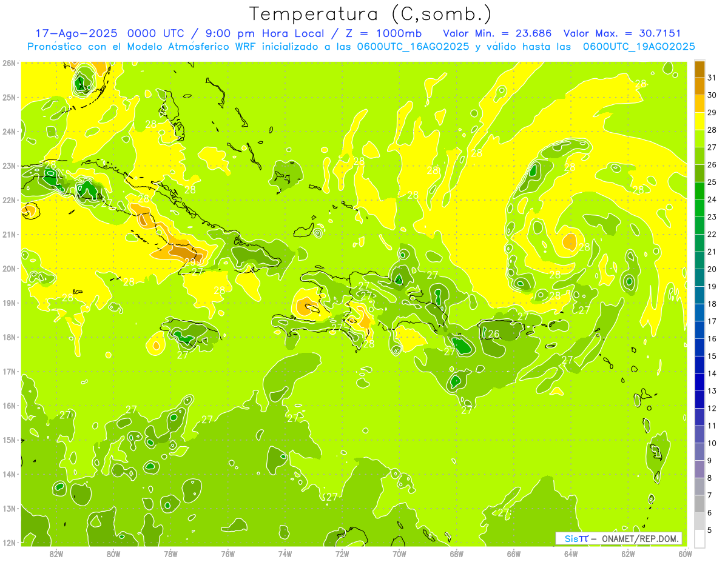
Task: Click the '66W' longitude axis label
Action: coord(513,554)
